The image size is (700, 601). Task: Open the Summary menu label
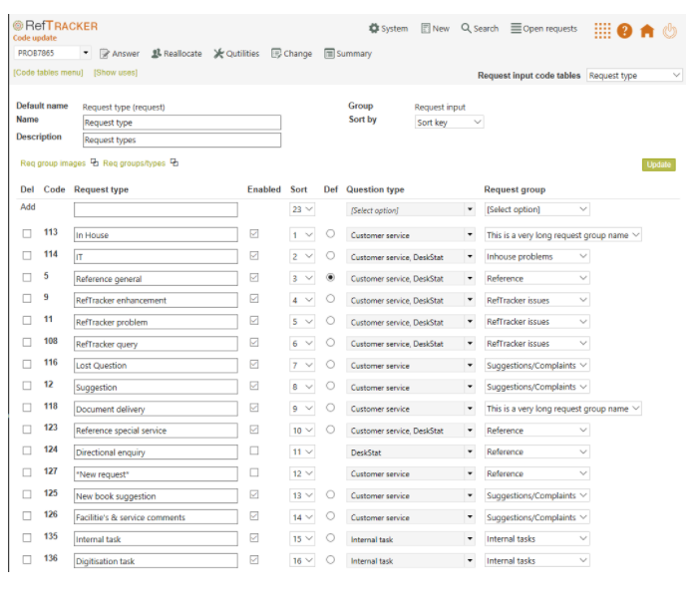(354, 54)
